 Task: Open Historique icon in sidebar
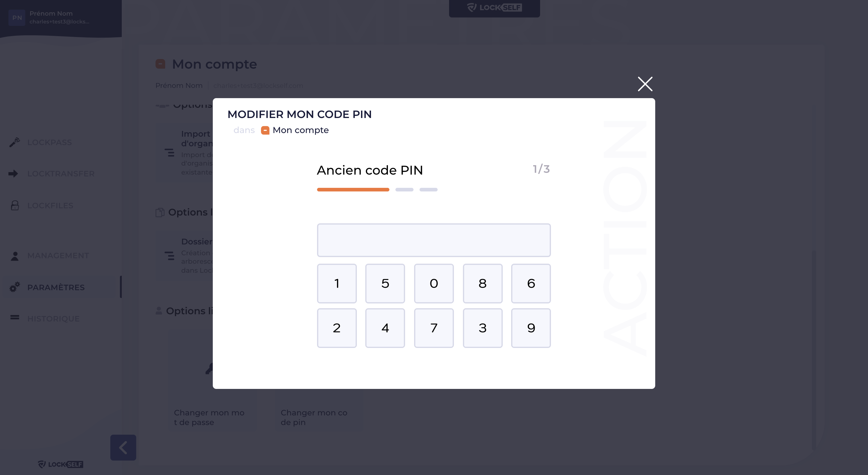click(x=15, y=318)
